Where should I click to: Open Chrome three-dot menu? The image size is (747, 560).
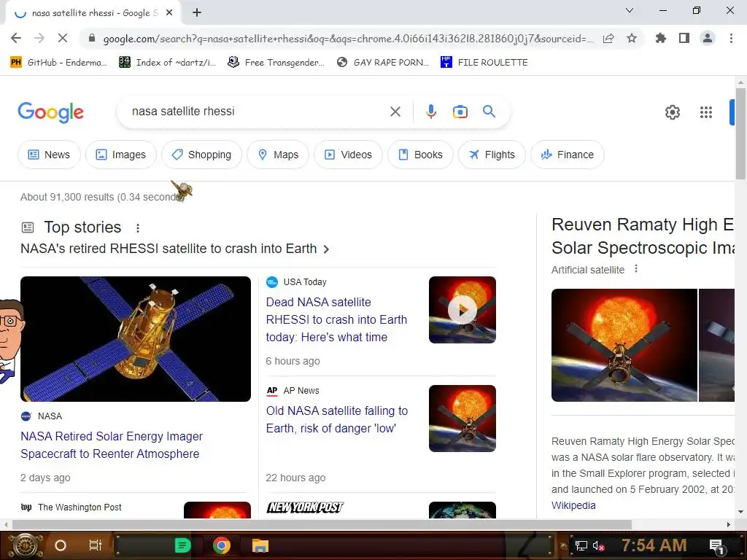pos(731,38)
